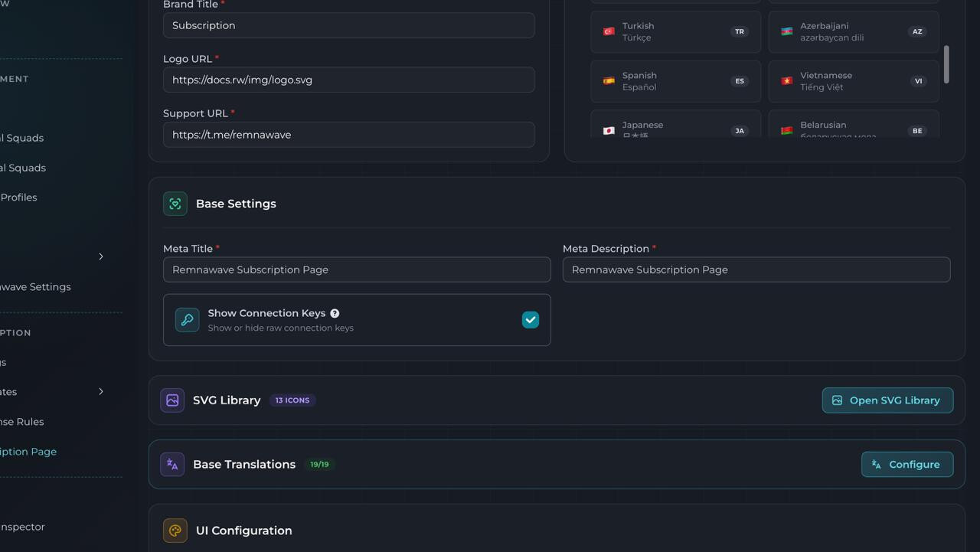Click the Base Translations language icon

coord(172,465)
